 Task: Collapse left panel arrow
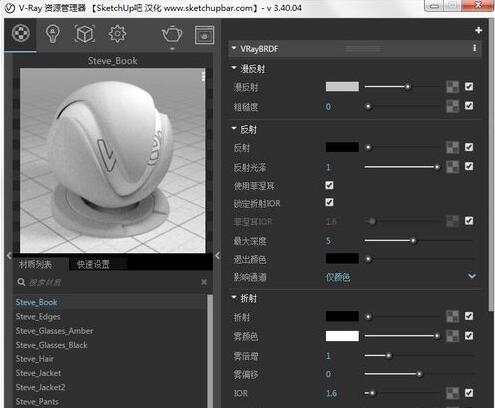(x=9, y=256)
